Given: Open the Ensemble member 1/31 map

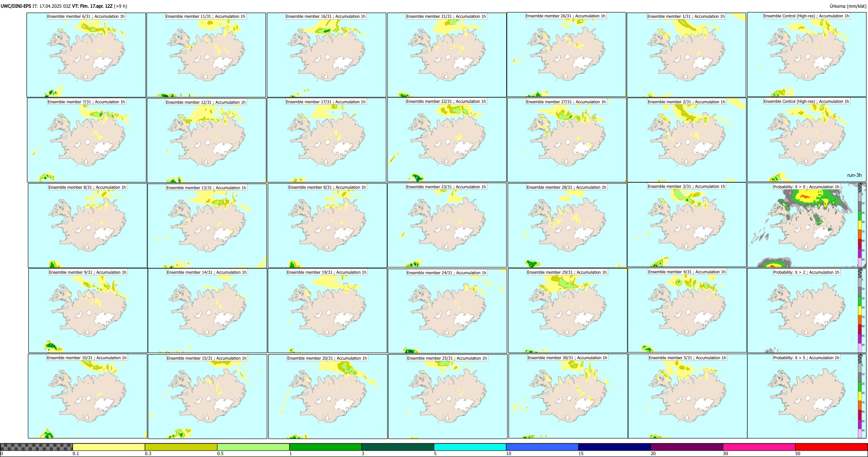Looking at the screenshot, I should click(x=686, y=55).
